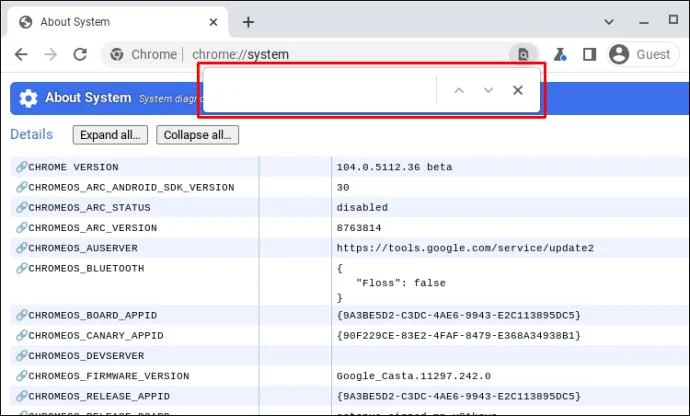Image resolution: width=690 pixels, height=416 pixels.
Task: Click the link icon beside CHROMEOS_ARC_STATUS
Action: tap(22, 207)
